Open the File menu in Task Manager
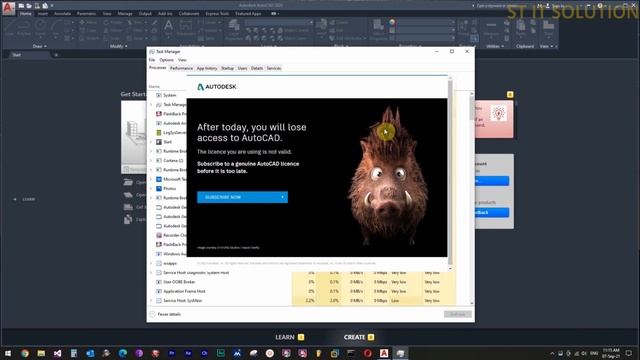The width and height of the screenshot is (640, 360). 152,60
